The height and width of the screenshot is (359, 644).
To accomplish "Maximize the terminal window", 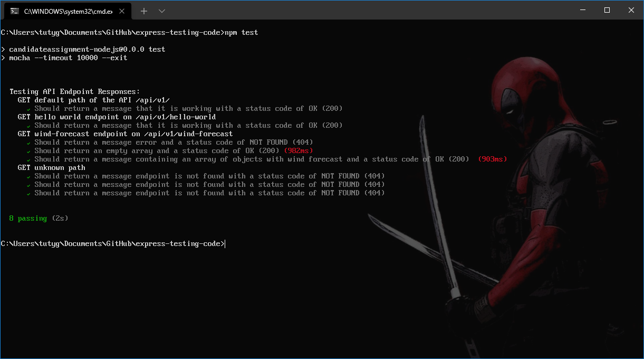I will click(x=607, y=10).
